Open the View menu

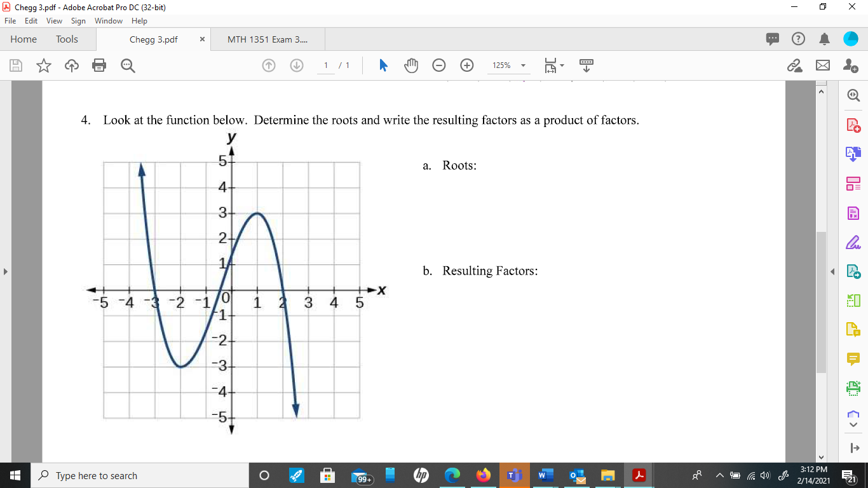tap(54, 21)
